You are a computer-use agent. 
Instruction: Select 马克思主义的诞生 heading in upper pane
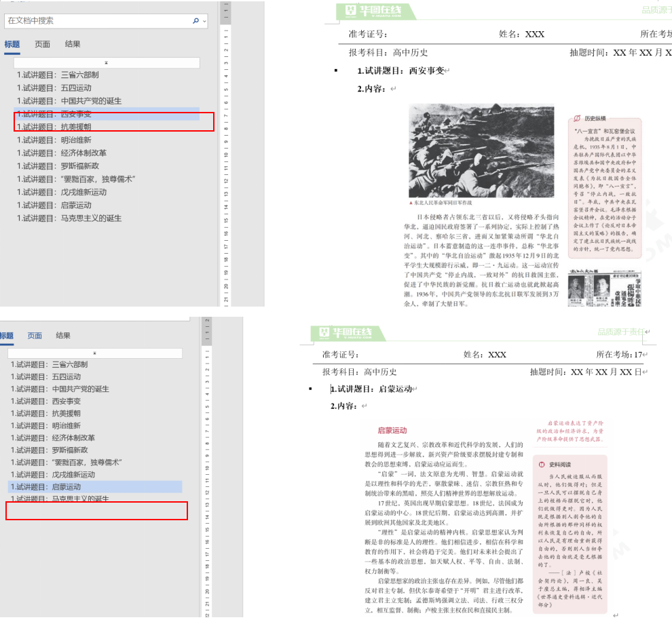70,218
